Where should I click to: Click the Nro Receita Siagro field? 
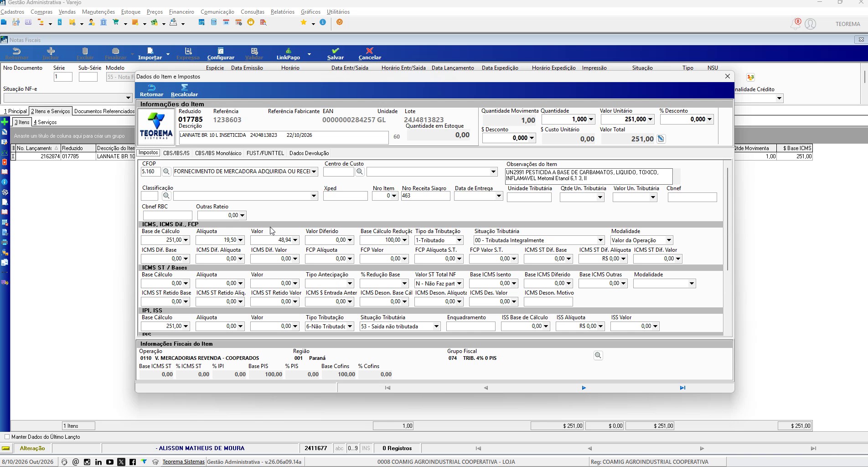425,196
